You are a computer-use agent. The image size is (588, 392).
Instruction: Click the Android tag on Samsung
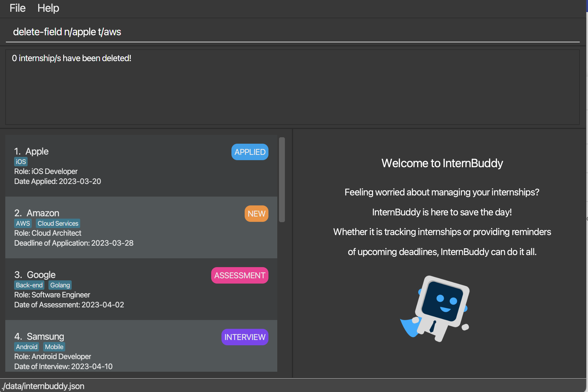click(x=26, y=347)
